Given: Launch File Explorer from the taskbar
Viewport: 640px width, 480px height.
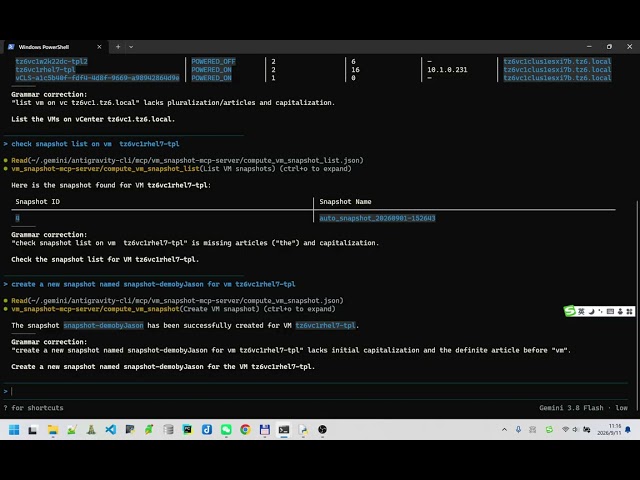Looking at the screenshot, I should pos(53,429).
